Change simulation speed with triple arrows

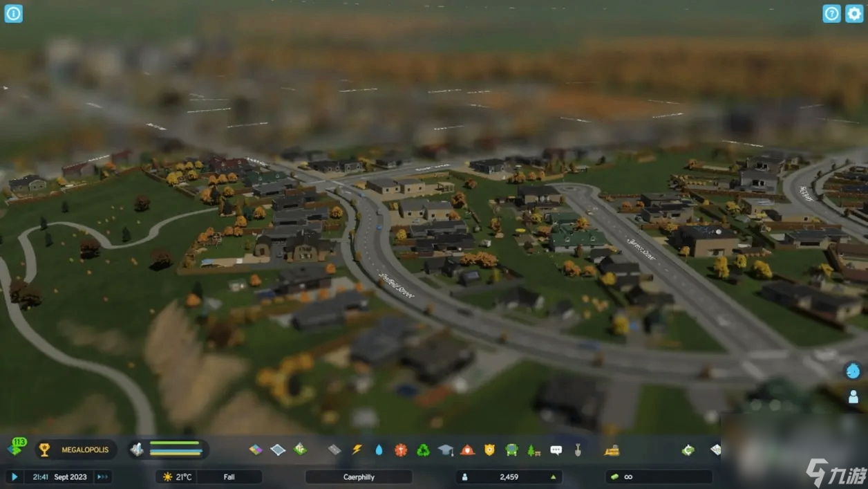pyautogui.click(x=102, y=477)
